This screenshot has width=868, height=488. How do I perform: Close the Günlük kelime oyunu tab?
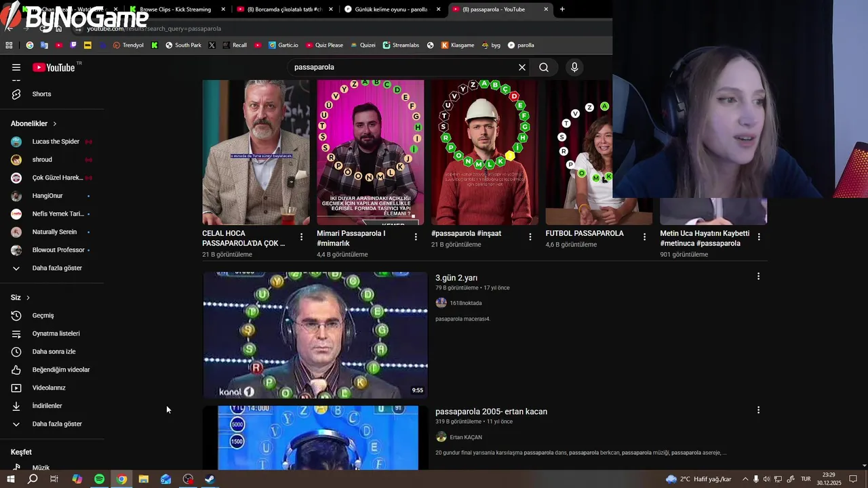click(x=438, y=9)
